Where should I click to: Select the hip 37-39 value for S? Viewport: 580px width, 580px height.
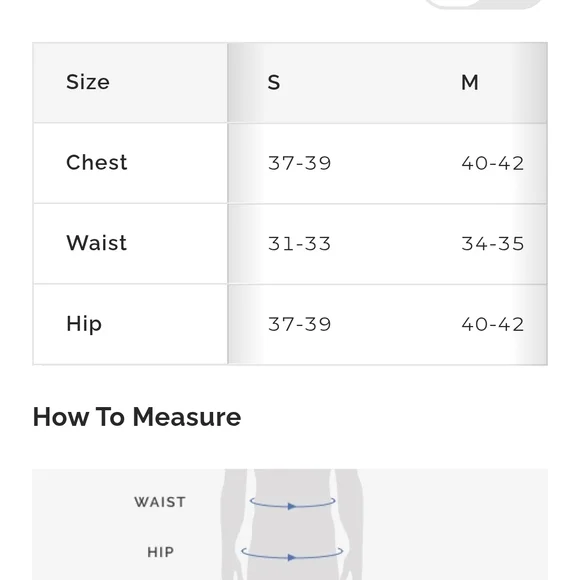pyautogui.click(x=299, y=324)
